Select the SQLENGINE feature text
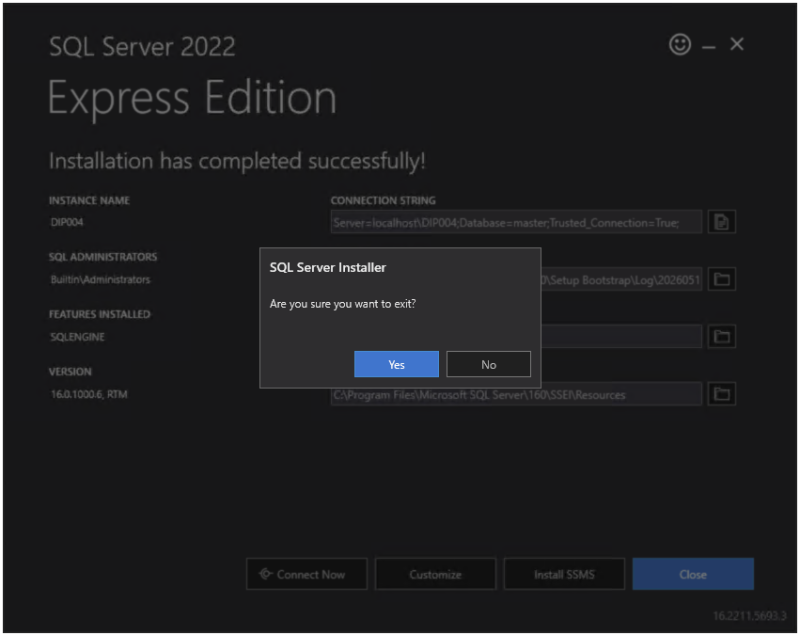 point(78,337)
